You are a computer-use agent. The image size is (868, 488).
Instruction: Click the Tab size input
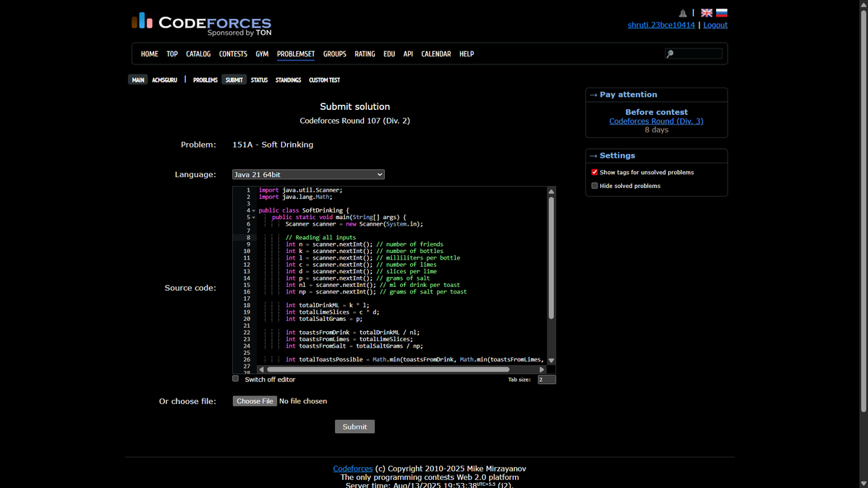[547, 380]
